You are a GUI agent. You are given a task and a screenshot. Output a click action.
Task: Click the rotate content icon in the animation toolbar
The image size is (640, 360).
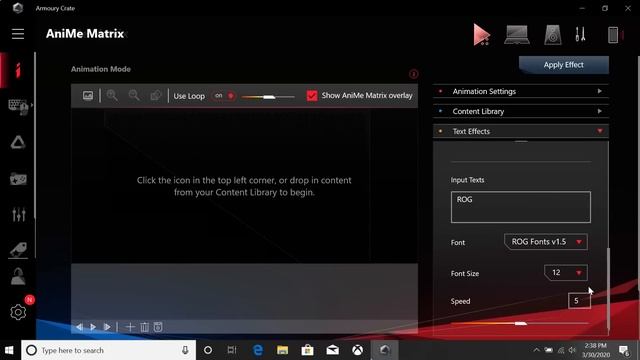coord(156,96)
